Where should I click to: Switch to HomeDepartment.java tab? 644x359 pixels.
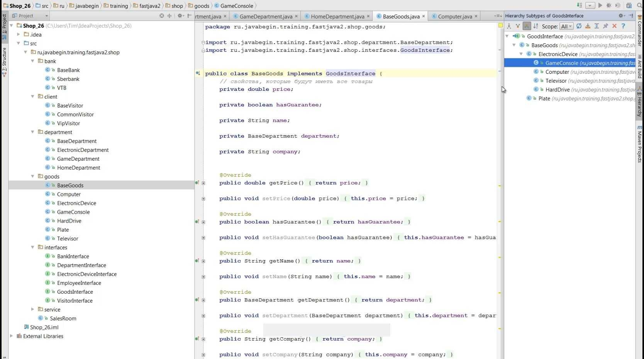click(337, 16)
